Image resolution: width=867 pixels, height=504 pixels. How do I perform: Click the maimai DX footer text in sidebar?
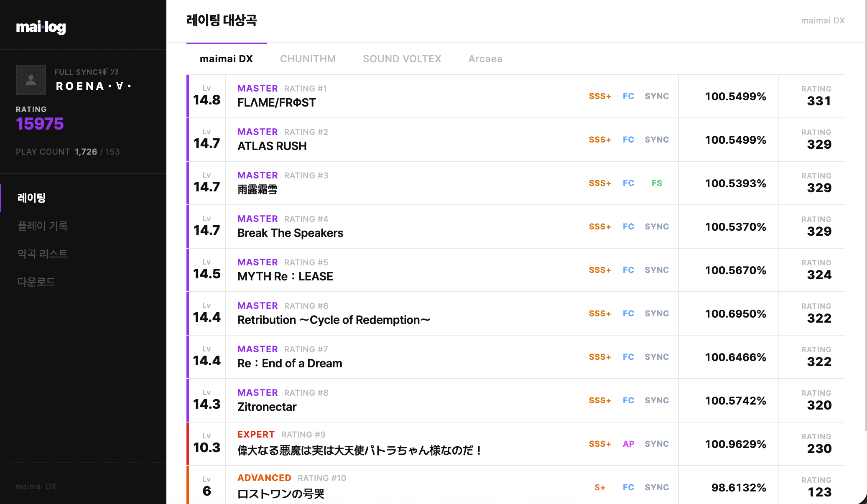36,486
